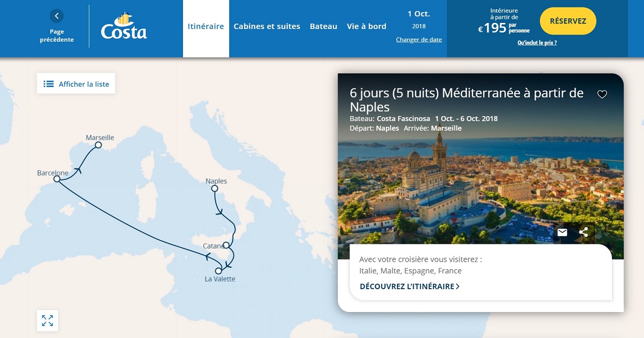Select the La Valette port marker
The width and height of the screenshot is (644, 338).
[x=219, y=271]
